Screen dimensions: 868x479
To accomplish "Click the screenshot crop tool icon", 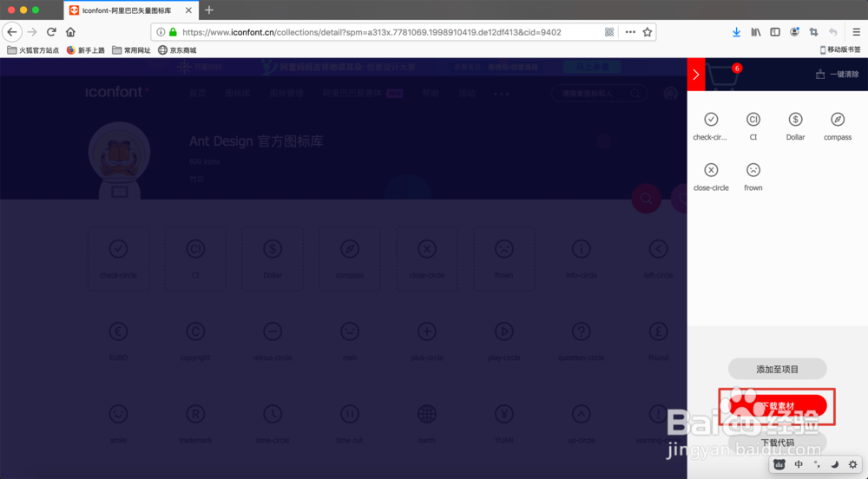I will (813, 32).
